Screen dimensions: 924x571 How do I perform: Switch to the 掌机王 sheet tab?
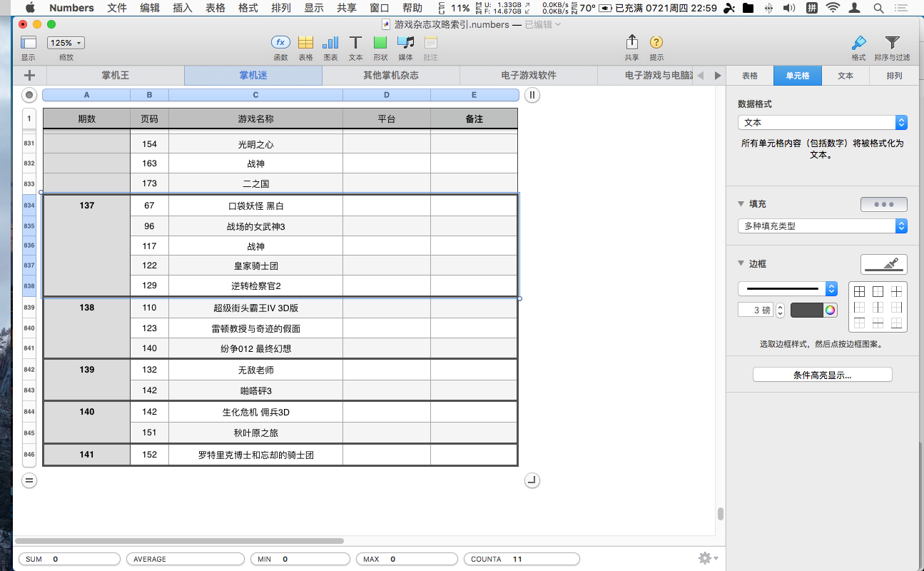point(115,75)
